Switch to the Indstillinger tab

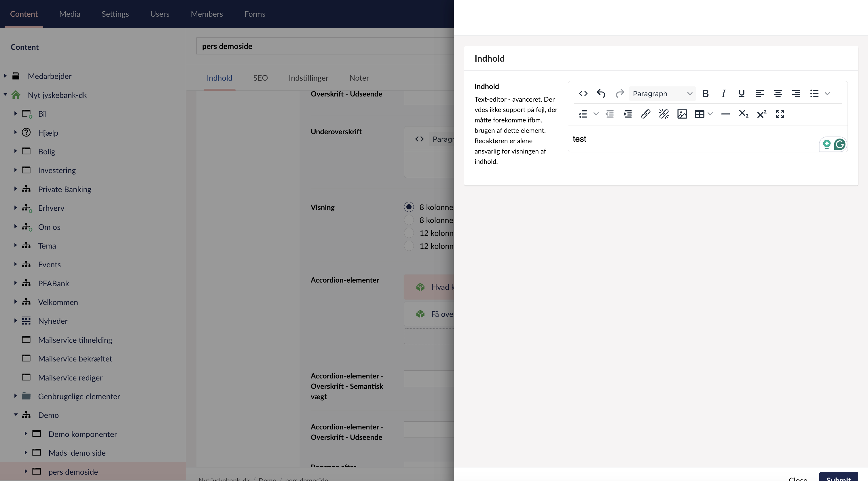[x=308, y=78]
